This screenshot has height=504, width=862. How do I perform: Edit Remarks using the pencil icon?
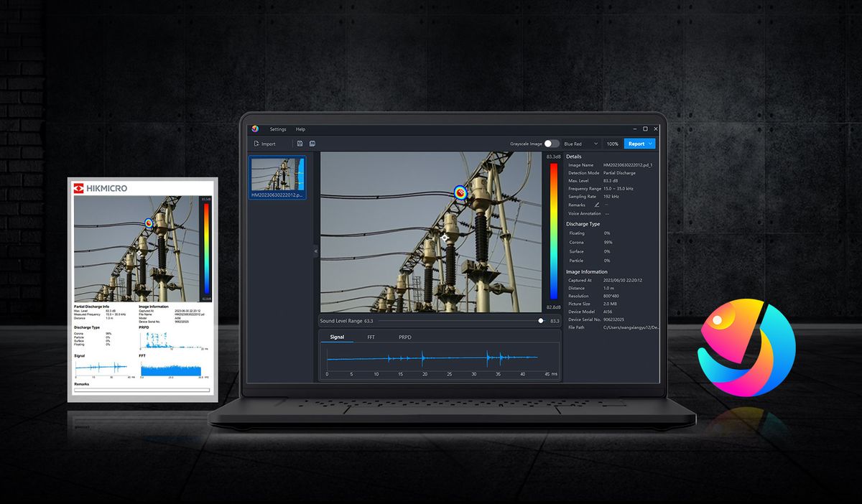pos(596,205)
